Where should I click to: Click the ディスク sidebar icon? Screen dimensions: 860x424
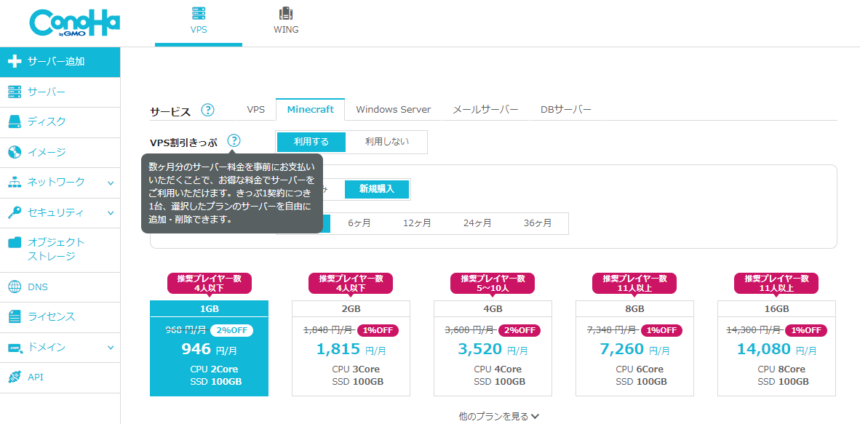tap(15, 122)
